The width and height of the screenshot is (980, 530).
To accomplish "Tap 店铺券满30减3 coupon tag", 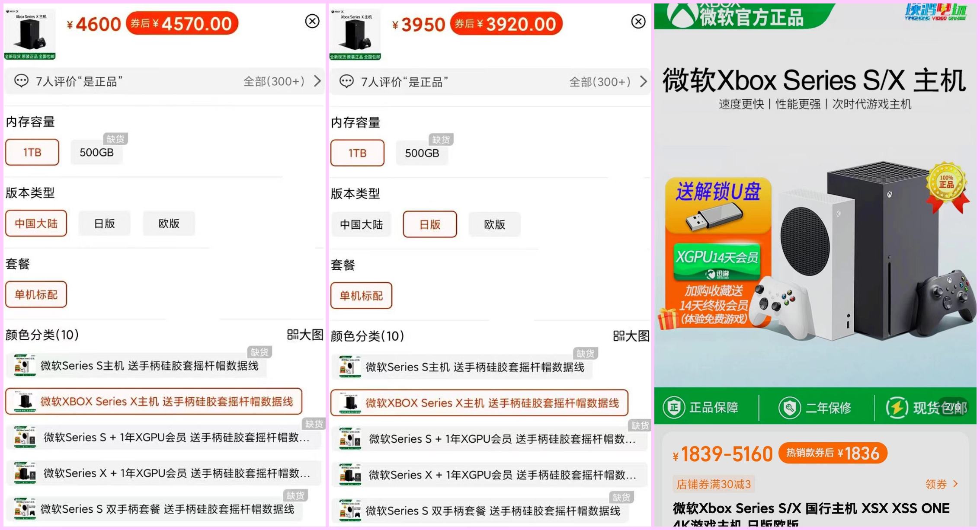I will 714,484.
